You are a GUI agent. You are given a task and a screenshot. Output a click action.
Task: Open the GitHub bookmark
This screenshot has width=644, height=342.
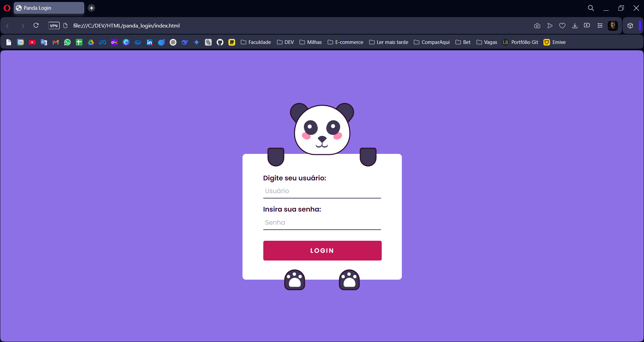pyautogui.click(x=220, y=42)
